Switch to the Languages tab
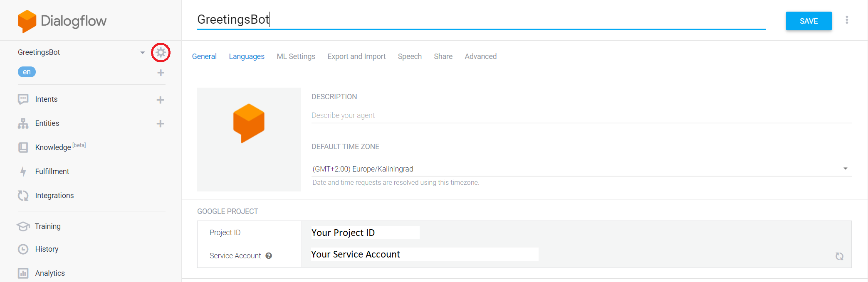 (247, 56)
